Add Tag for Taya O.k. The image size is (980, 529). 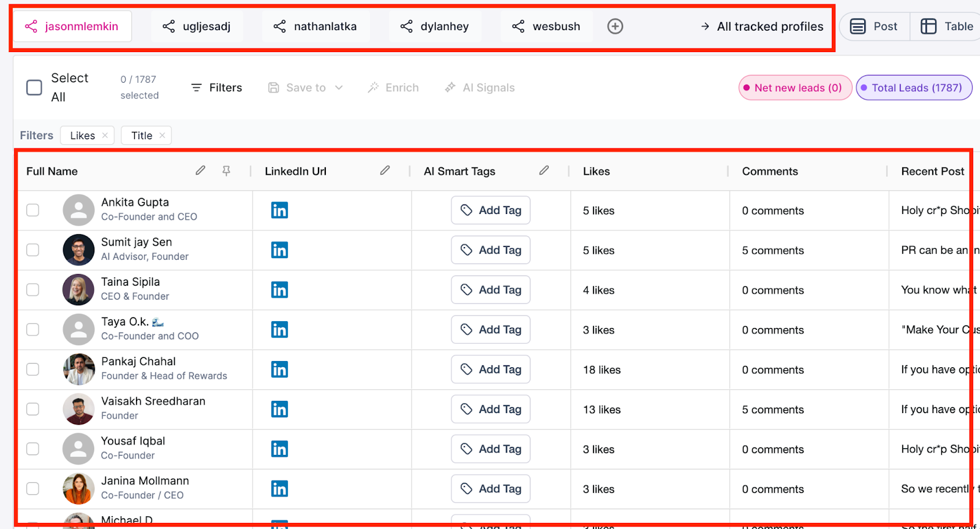[x=491, y=330]
